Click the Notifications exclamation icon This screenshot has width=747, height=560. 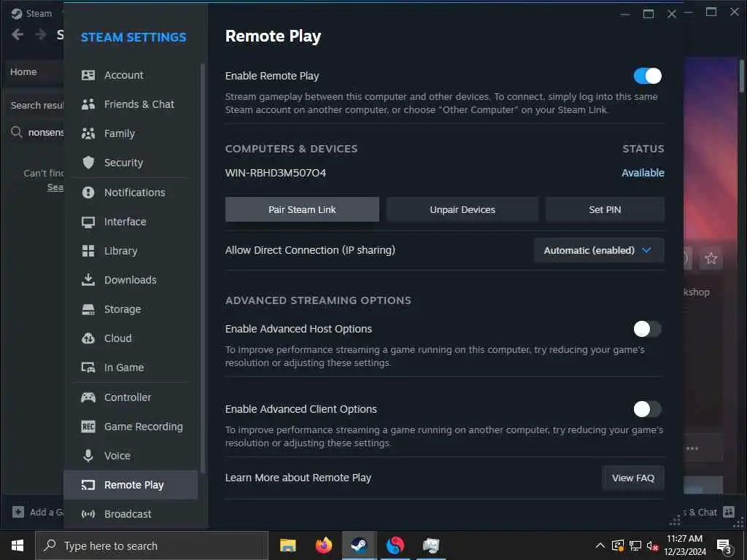(88, 192)
